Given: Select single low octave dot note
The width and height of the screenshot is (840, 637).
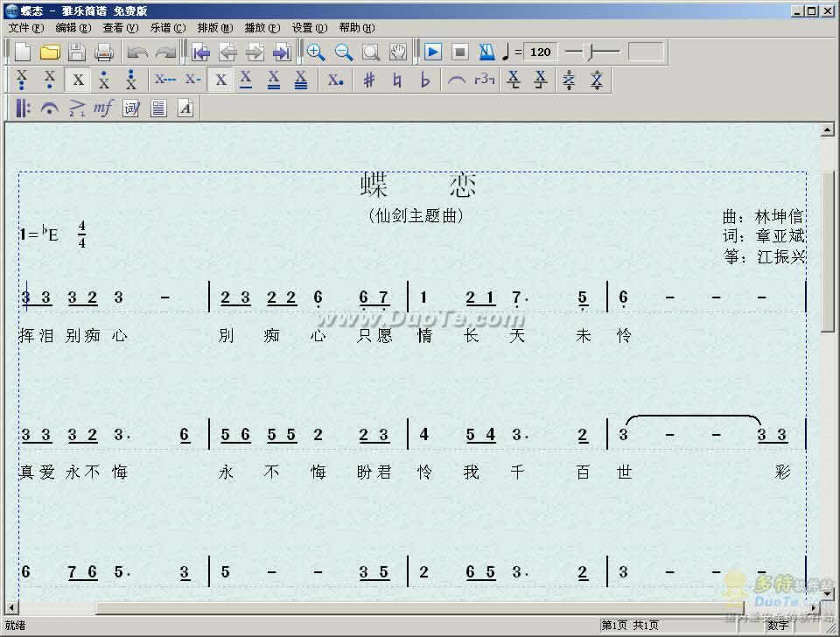Looking at the screenshot, I should pyautogui.click(x=50, y=80).
